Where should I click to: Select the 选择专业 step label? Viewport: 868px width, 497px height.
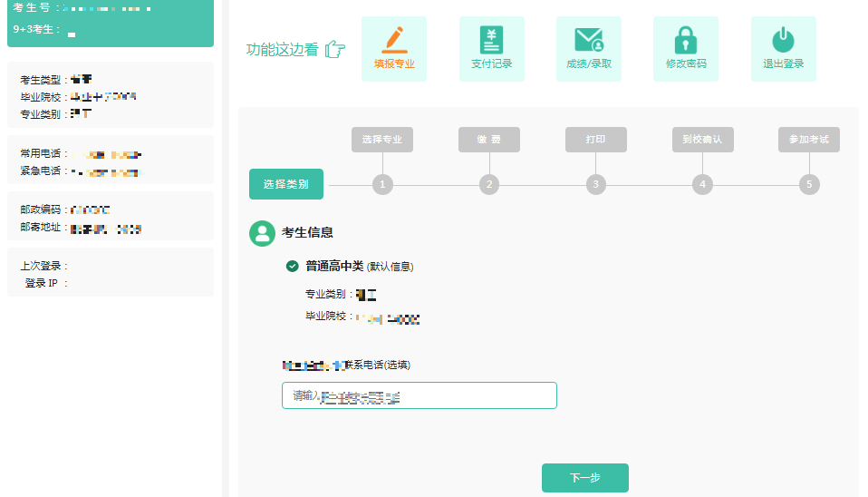[382, 140]
